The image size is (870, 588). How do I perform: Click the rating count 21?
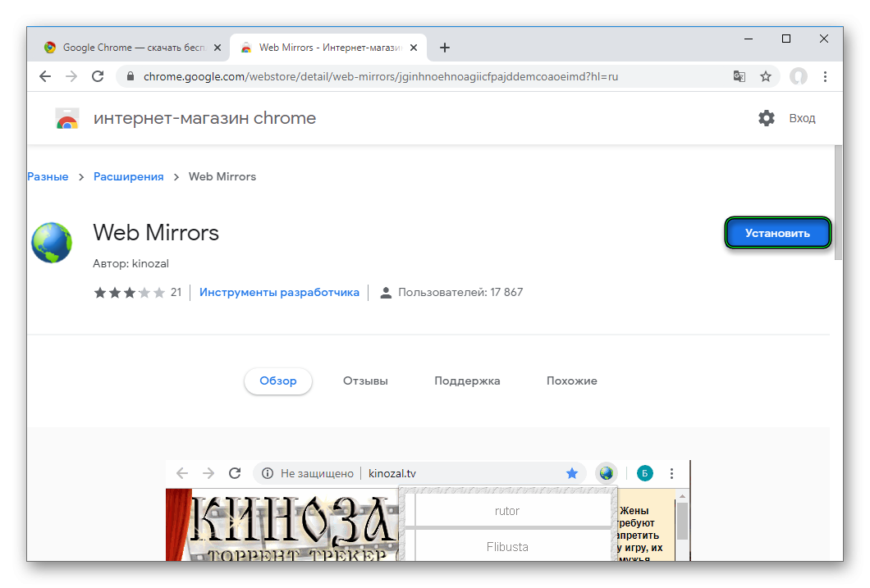click(x=176, y=293)
